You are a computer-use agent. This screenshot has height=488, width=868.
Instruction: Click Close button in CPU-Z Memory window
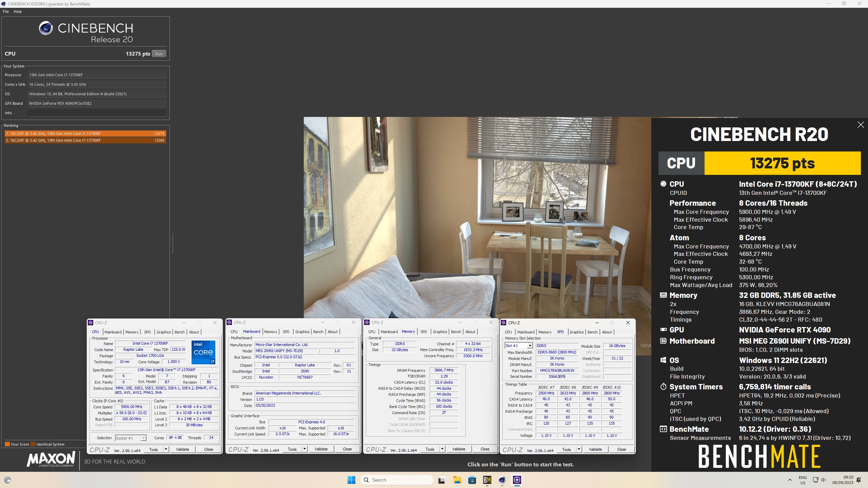(x=485, y=449)
